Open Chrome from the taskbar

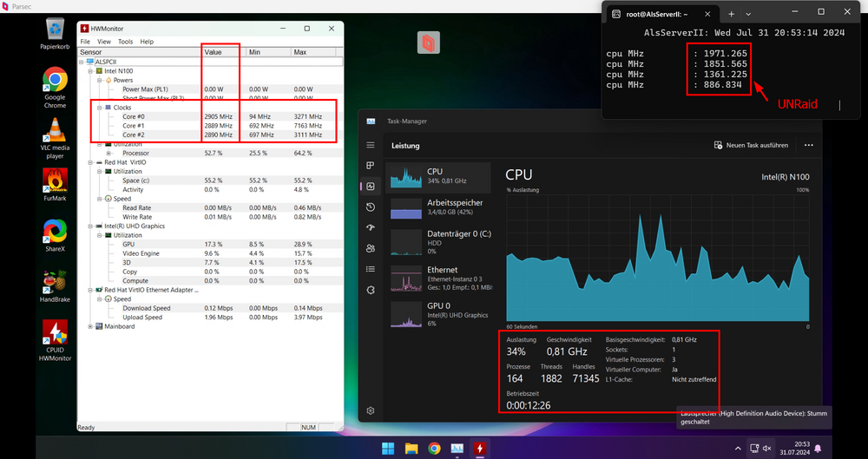click(434, 448)
